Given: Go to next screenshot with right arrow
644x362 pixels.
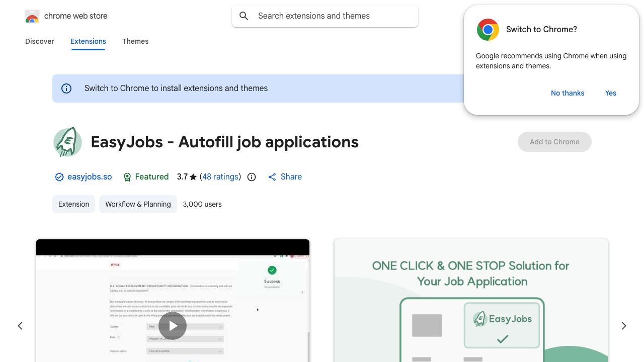Looking at the screenshot, I should (x=624, y=326).
